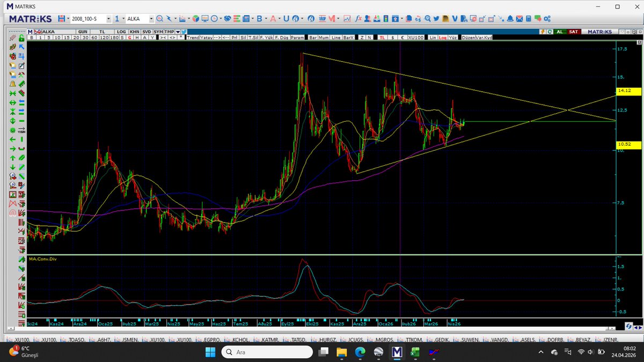Click the Param button
Screen dimensions: 644x362
click(297, 38)
